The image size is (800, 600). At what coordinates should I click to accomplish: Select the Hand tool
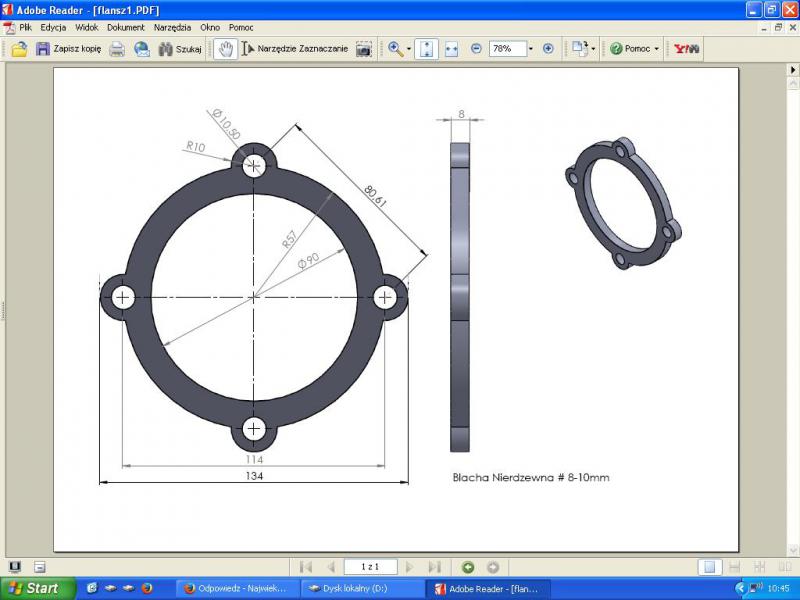225,49
